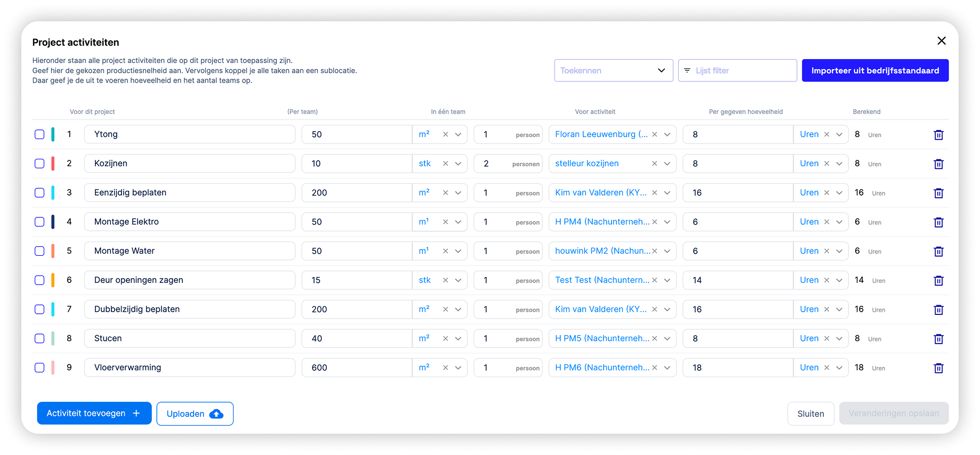Remove the Vloerverwarming activity with trash icon
Screen dimensions: 980x455
point(938,368)
